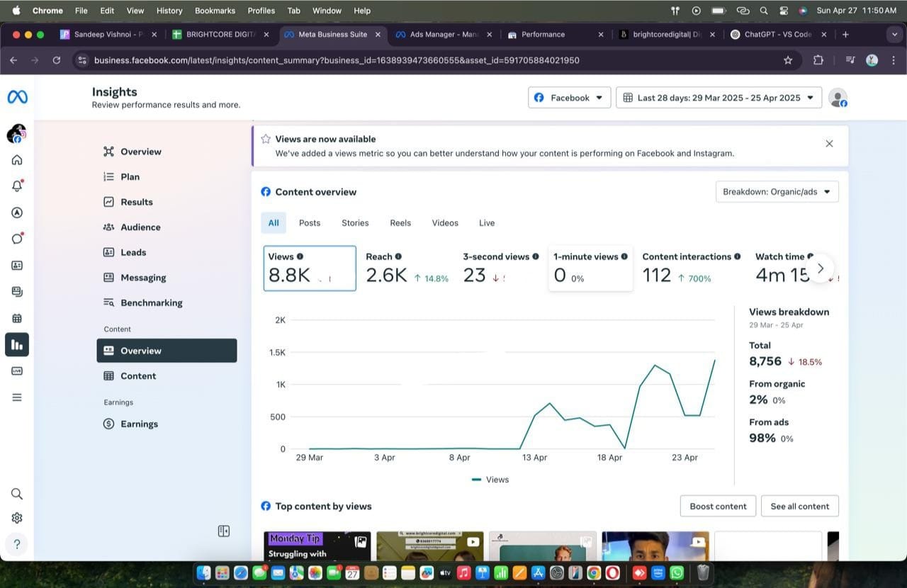Open the Bookmarks menu in menu bar
This screenshot has width=907, height=588.
215,11
